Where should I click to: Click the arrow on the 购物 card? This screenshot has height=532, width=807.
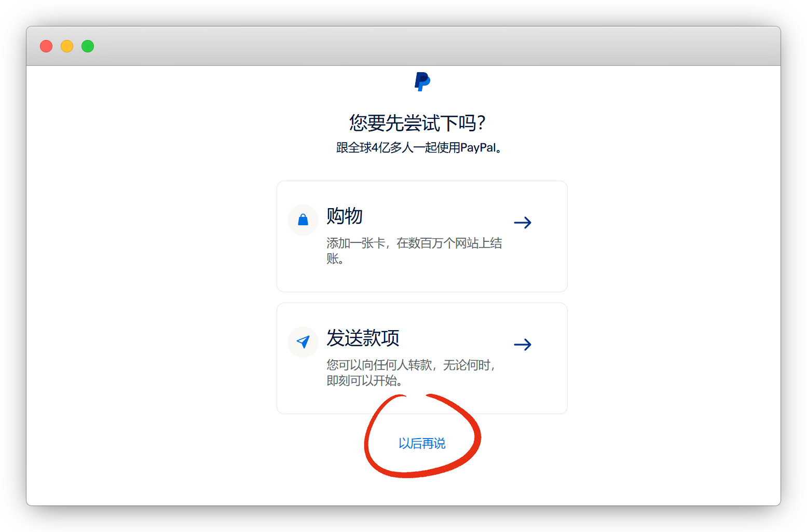pyautogui.click(x=523, y=223)
